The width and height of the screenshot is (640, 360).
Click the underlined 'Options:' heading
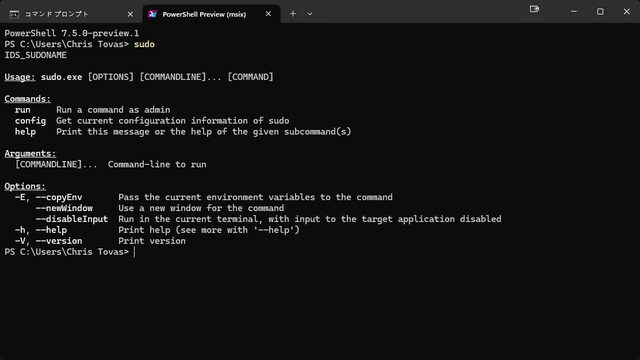pyautogui.click(x=25, y=186)
